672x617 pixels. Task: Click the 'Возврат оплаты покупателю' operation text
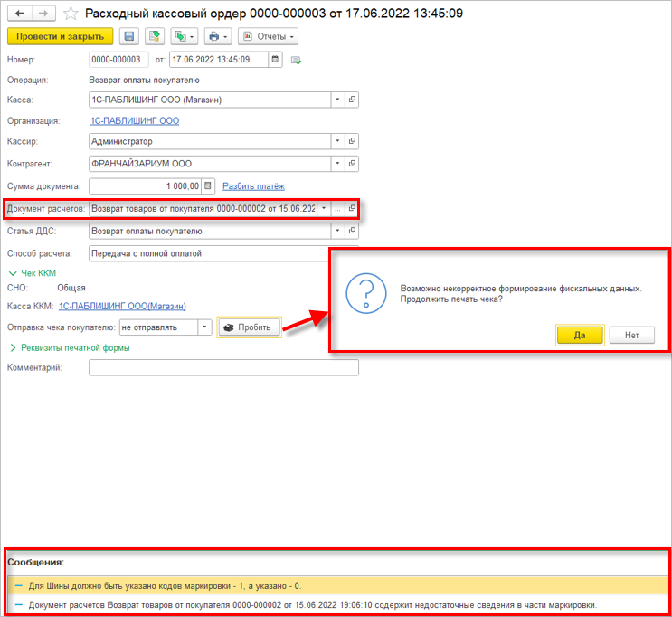[144, 81]
